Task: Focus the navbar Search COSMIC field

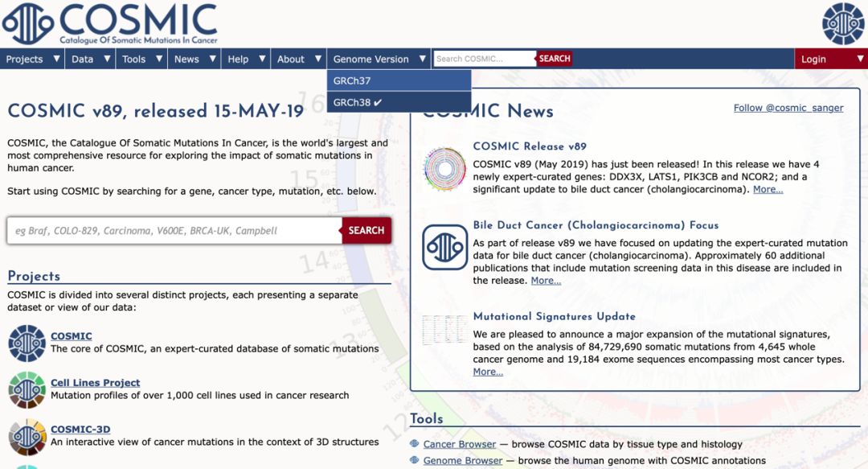Action: click(485, 58)
